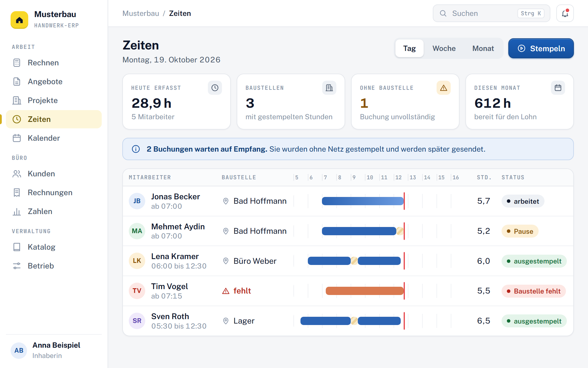Open the notifications bell
Screen dimensions: 588x368
[565, 13]
